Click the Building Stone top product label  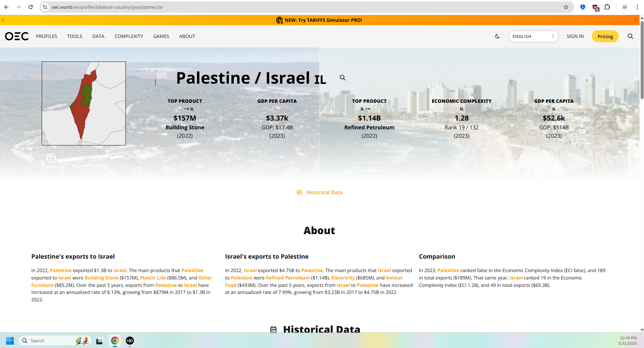click(x=185, y=127)
